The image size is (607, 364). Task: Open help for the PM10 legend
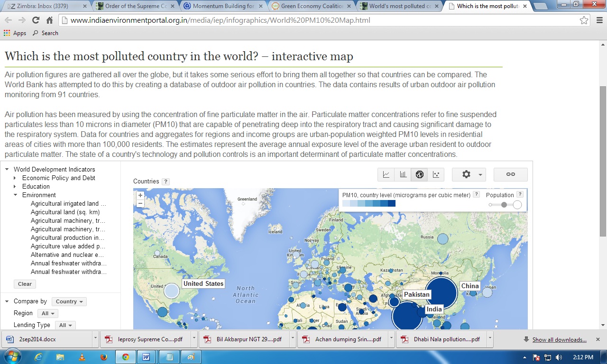[x=476, y=195]
